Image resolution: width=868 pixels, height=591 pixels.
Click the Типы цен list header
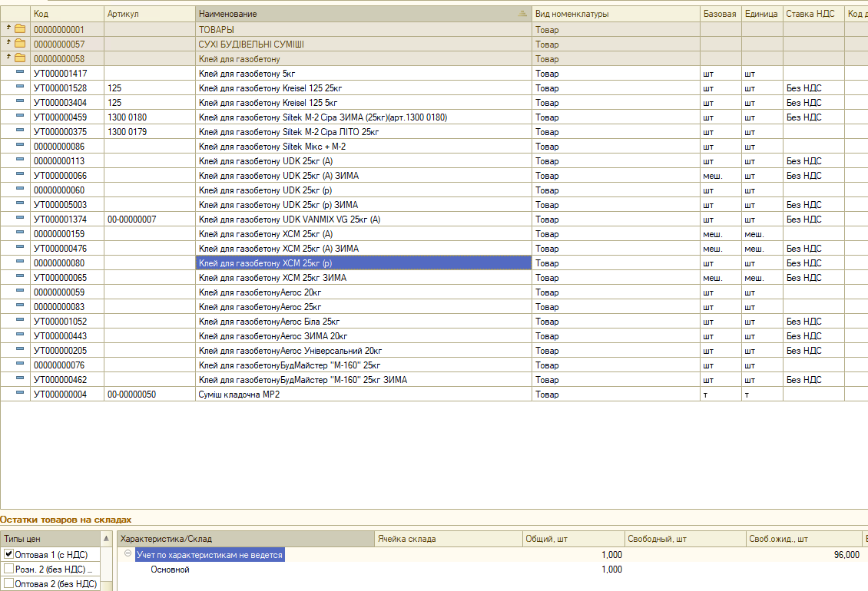pos(51,539)
